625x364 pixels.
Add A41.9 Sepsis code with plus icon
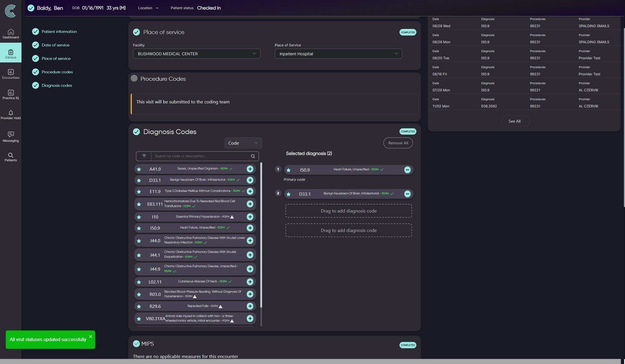click(250, 169)
